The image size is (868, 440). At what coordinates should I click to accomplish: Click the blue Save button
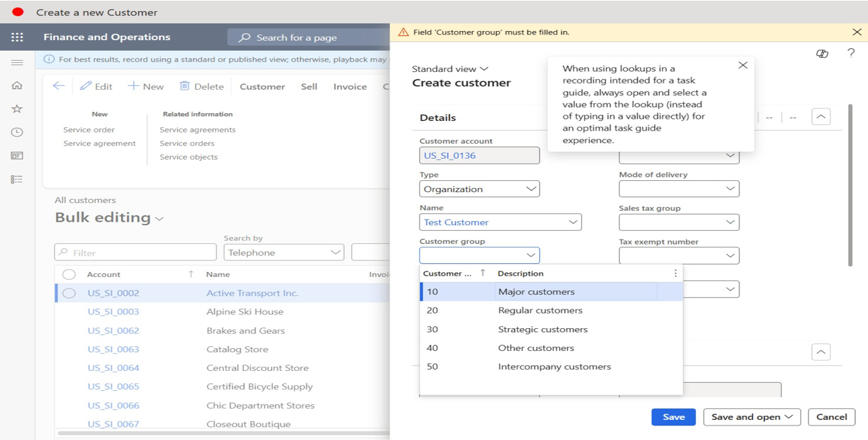click(673, 417)
